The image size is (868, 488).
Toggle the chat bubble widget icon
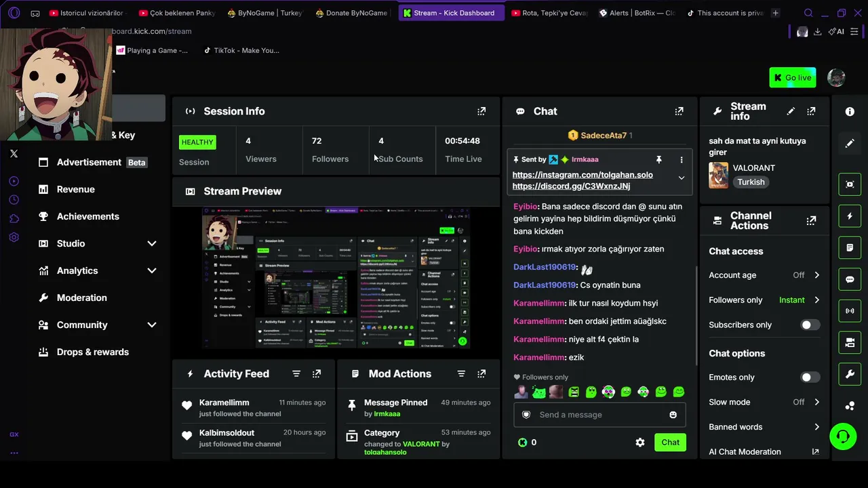click(x=850, y=279)
